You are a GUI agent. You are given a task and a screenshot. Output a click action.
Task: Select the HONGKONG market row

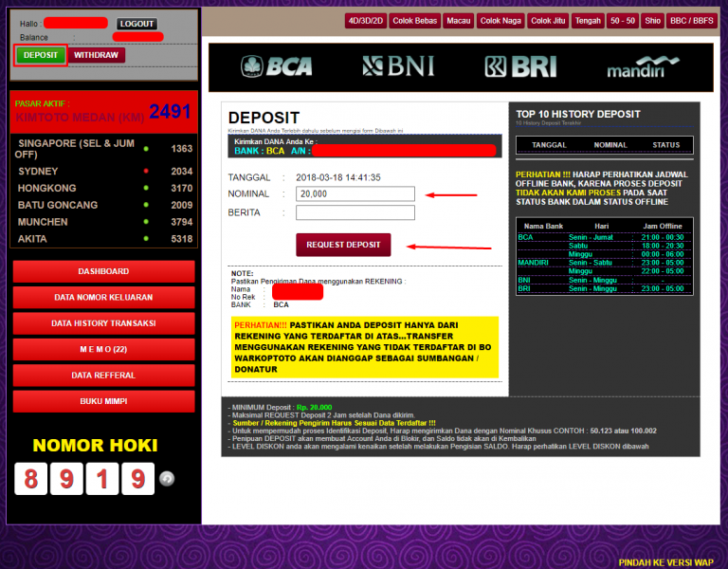click(x=103, y=188)
